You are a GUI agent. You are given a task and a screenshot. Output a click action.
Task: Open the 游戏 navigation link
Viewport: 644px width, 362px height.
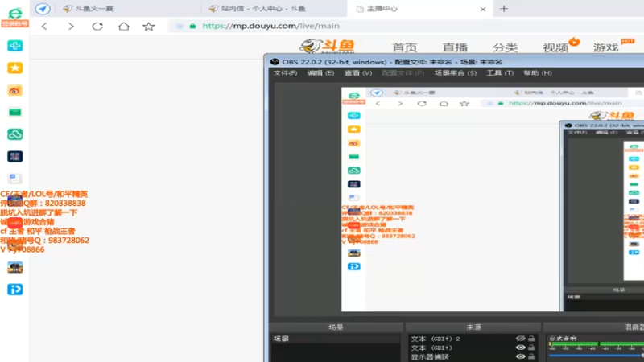[x=606, y=47]
